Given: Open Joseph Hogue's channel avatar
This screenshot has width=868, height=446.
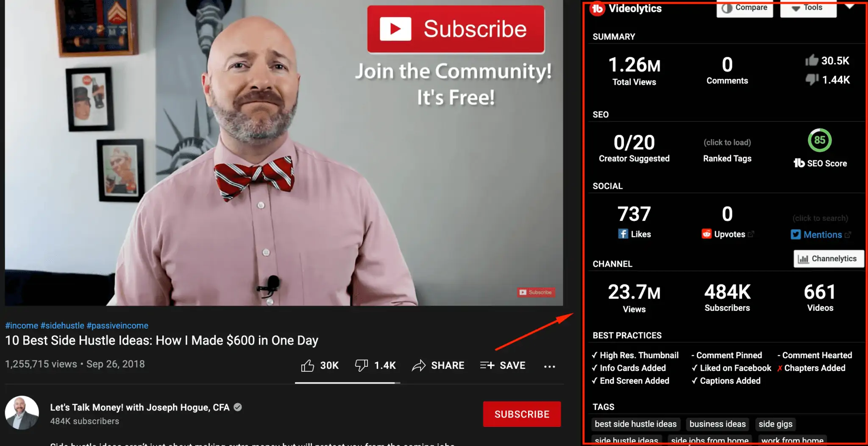Looking at the screenshot, I should (x=22, y=413).
